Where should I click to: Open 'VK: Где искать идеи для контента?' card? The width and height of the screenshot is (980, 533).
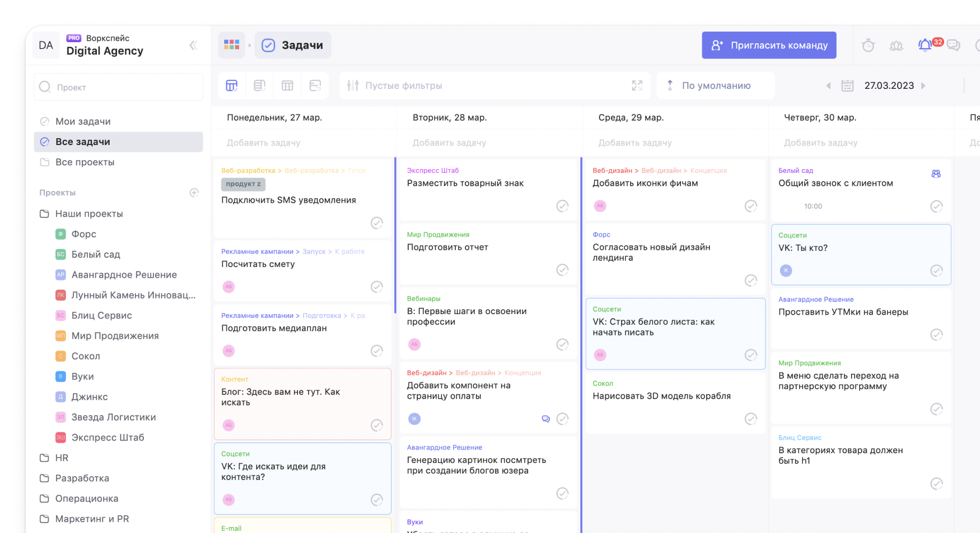coord(303,478)
